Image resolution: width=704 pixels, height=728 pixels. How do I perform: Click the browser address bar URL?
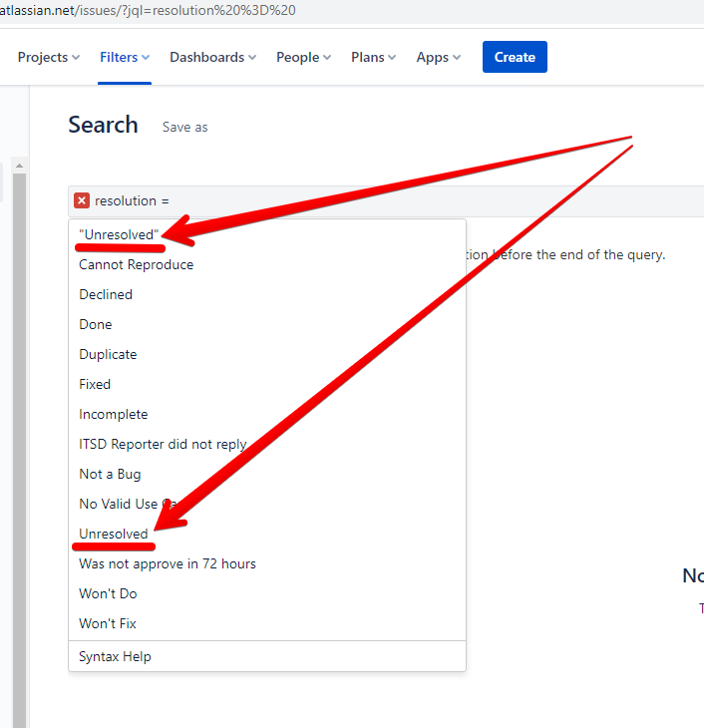tap(148, 10)
